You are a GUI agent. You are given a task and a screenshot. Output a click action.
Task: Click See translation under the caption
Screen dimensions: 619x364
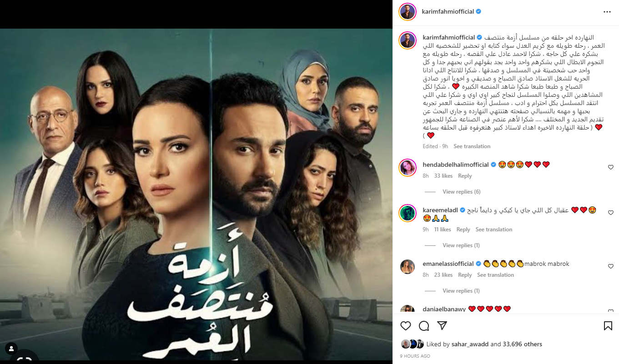(472, 146)
